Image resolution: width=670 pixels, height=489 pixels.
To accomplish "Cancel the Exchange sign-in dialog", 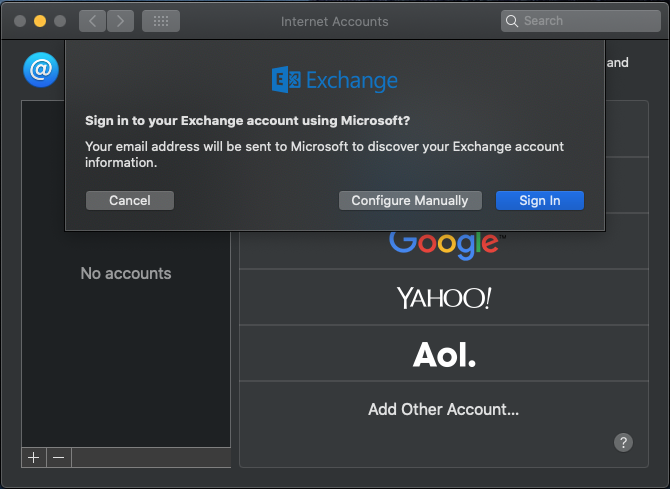I will pos(130,201).
